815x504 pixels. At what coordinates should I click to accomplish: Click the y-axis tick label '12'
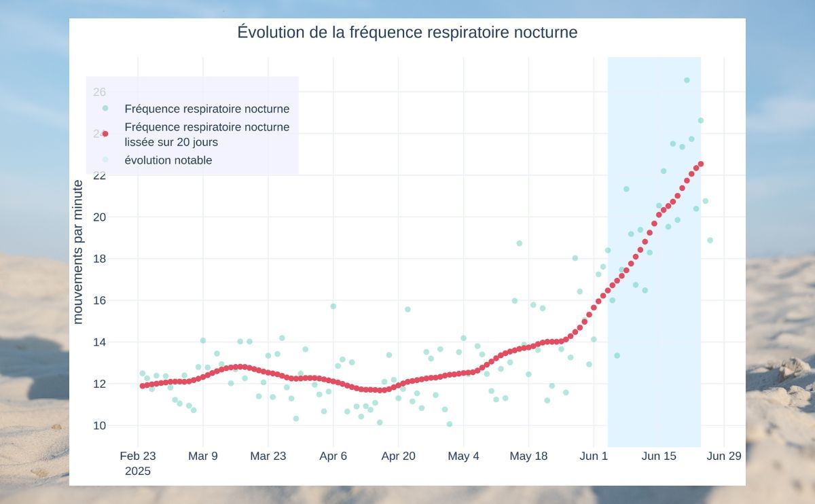[x=99, y=384]
